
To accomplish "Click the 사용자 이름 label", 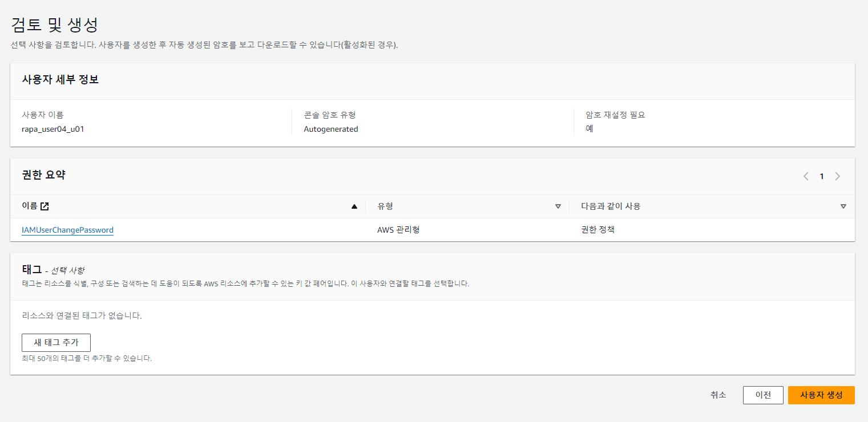I will click(x=43, y=115).
